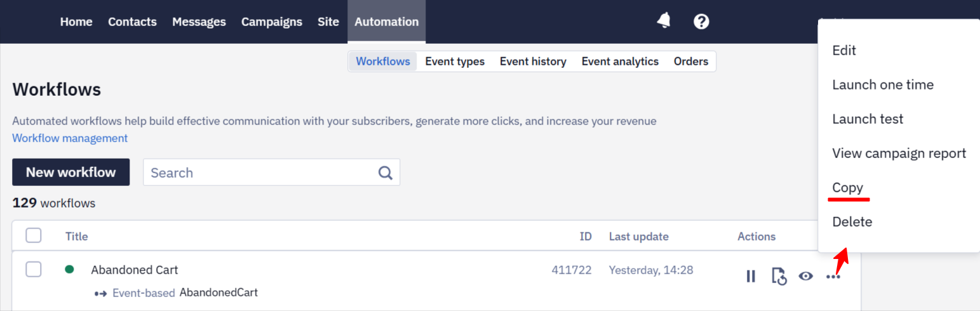The width and height of the screenshot is (980, 311).
Task: Go to the Home menu
Action: click(x=76, y=22)
